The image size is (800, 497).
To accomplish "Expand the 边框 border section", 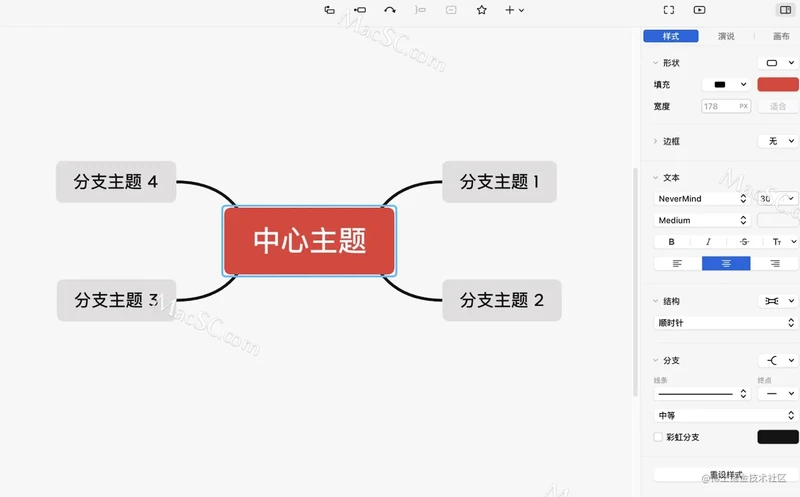I will pos(656,141).
